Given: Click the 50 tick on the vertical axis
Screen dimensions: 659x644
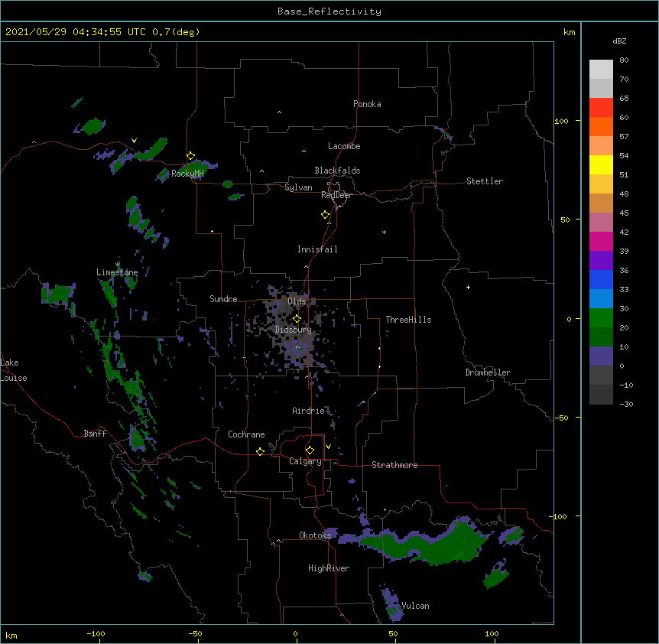Looking at the screenshot, I should point(565,220).
